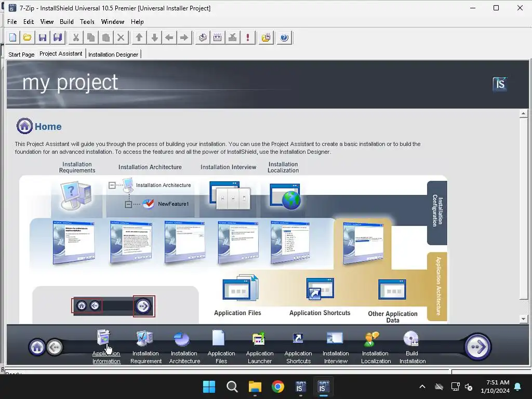
Task: Click the Delete X toolbar icon
Action: tap(121, 37)
